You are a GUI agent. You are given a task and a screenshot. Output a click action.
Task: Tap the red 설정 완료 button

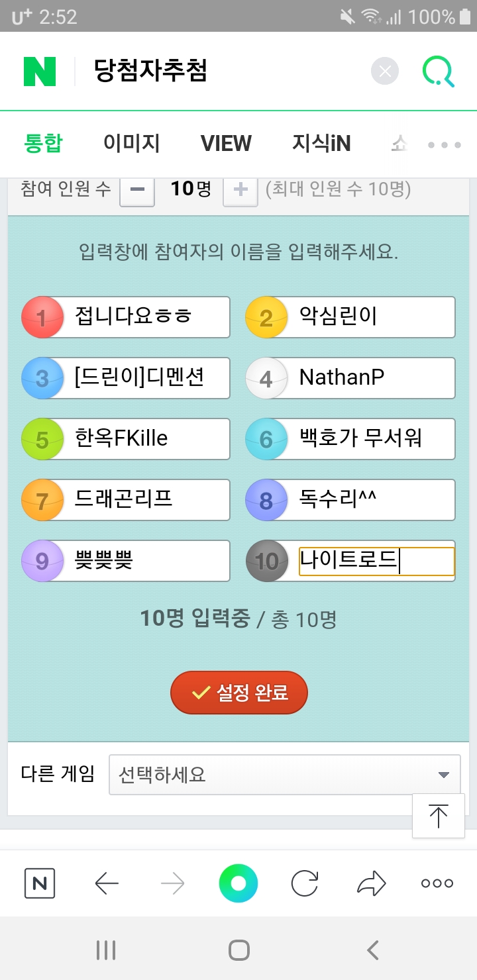point(239,693)
